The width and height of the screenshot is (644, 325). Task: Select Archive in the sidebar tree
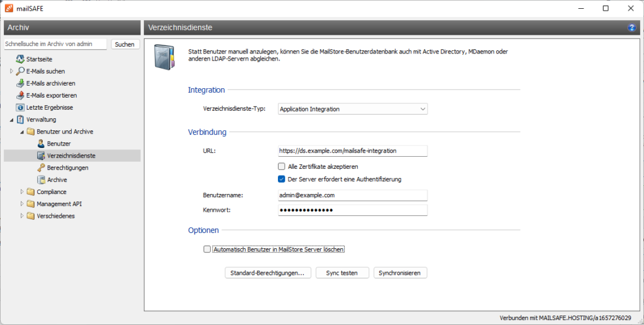[x=57, y=180]
